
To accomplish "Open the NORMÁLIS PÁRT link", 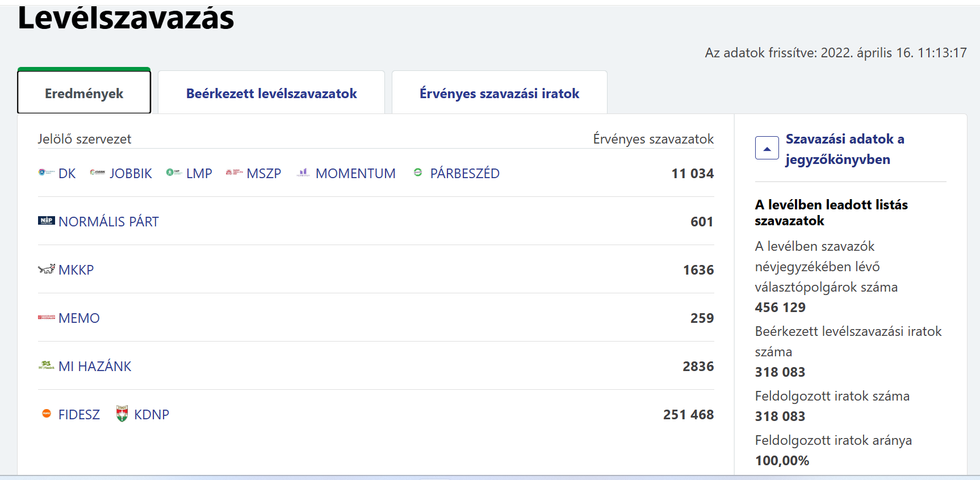I will (x=108, y=222).
